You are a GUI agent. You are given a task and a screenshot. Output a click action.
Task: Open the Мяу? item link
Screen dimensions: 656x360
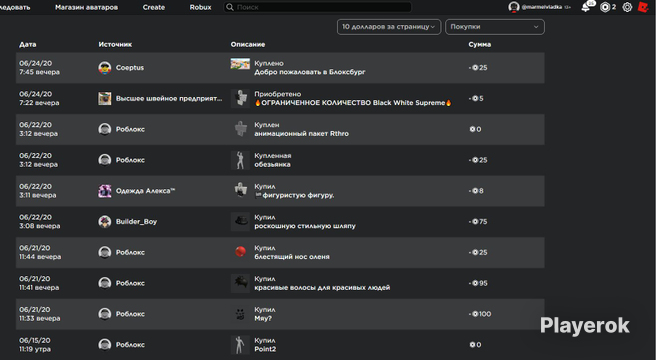point(263,318)
